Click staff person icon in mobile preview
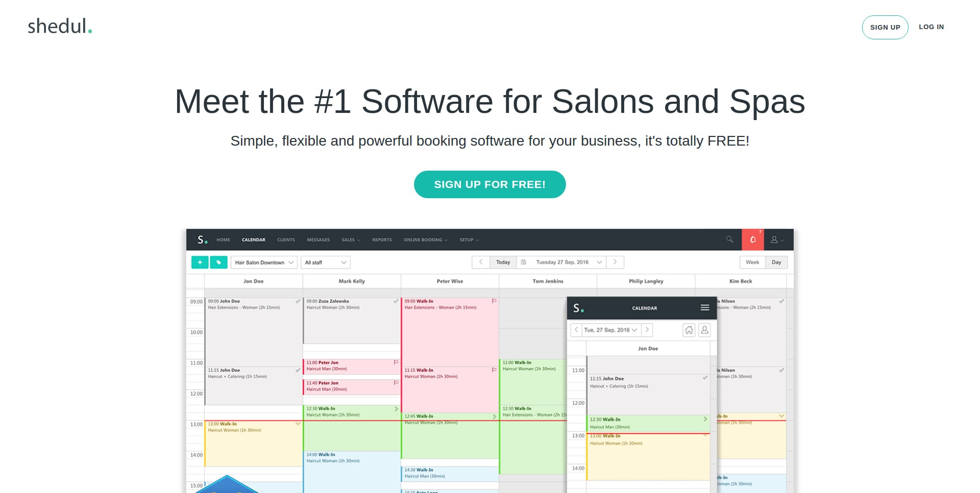 (x=704, y=330)
